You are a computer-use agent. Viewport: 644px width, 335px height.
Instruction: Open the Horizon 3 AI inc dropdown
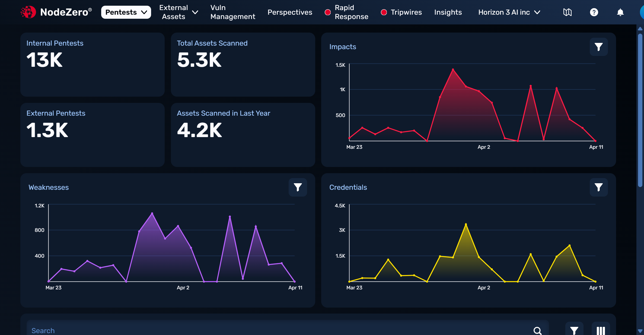(509, 12)
